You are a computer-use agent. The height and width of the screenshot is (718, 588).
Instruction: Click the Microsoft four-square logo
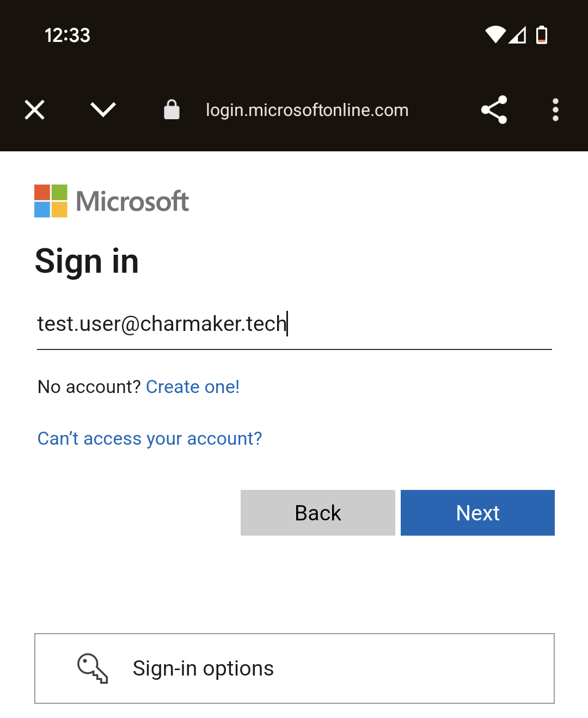[x=51, y=201]
